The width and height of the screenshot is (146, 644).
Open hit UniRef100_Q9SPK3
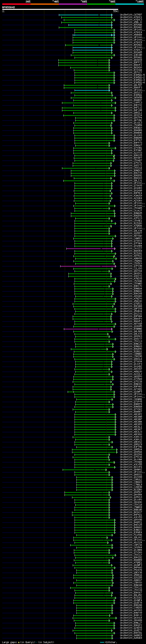coord(131,337)
